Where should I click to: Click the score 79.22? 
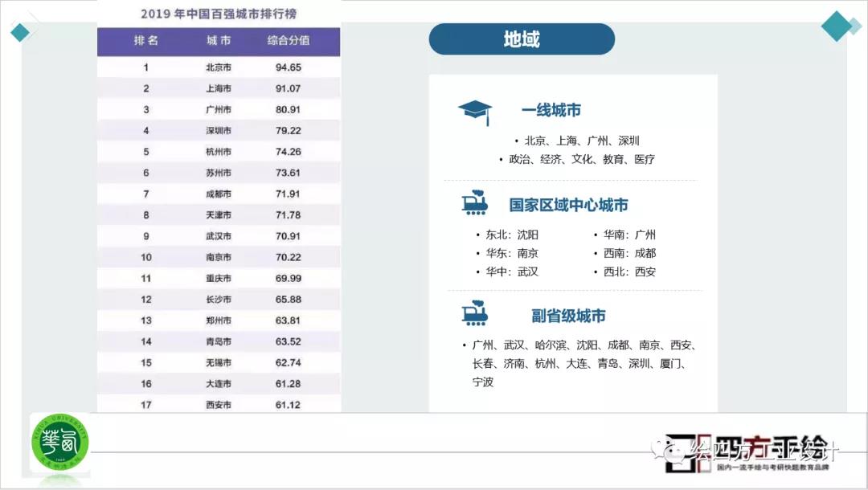[x=289, y=130]
